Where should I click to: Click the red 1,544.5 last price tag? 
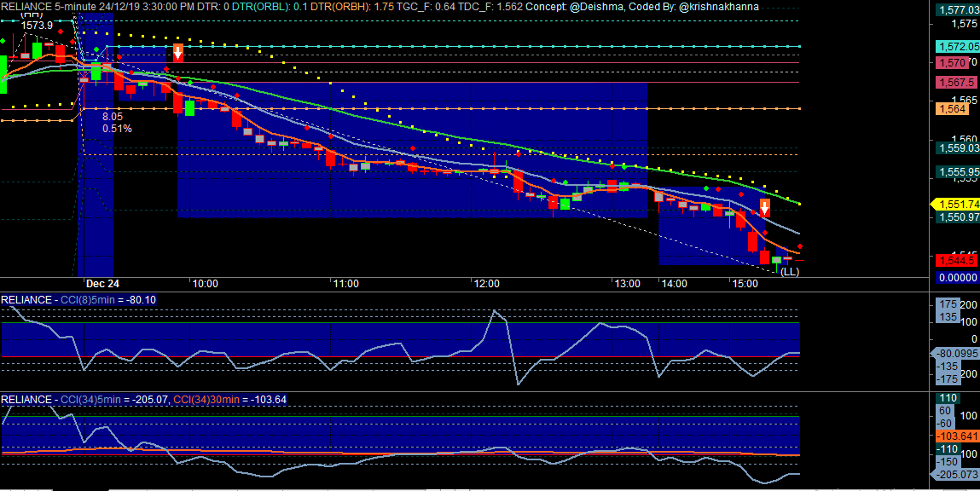tap(955, 260)
